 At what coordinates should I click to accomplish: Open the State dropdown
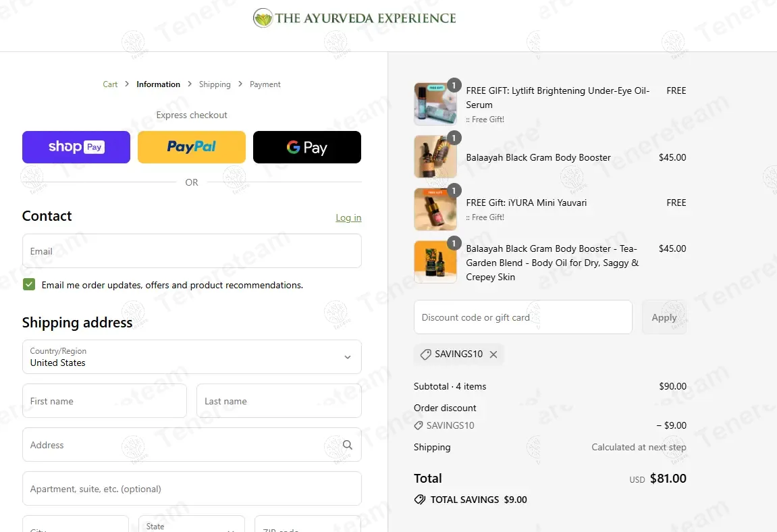(x=192, y=524)
